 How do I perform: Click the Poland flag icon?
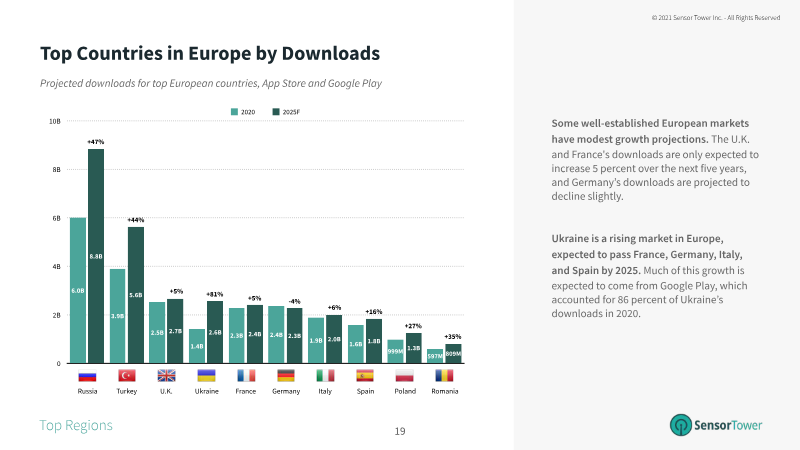[x=405, y=376]
